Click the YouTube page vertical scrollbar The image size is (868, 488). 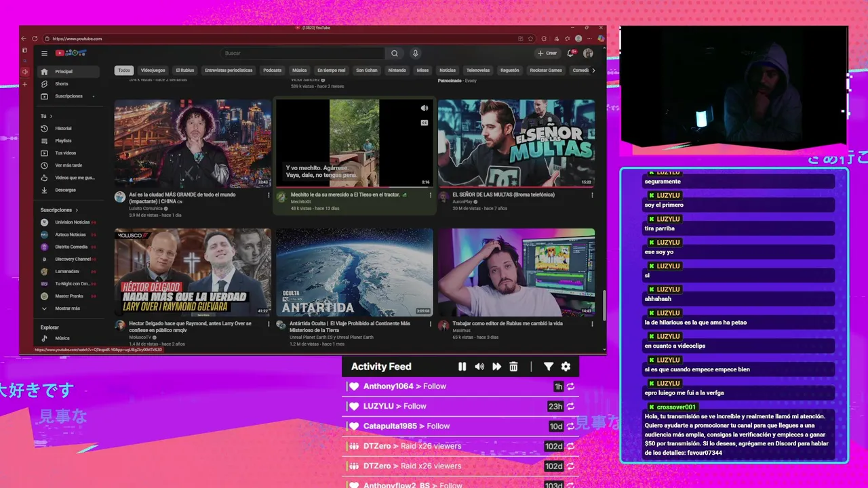click(x=603, y=305)
